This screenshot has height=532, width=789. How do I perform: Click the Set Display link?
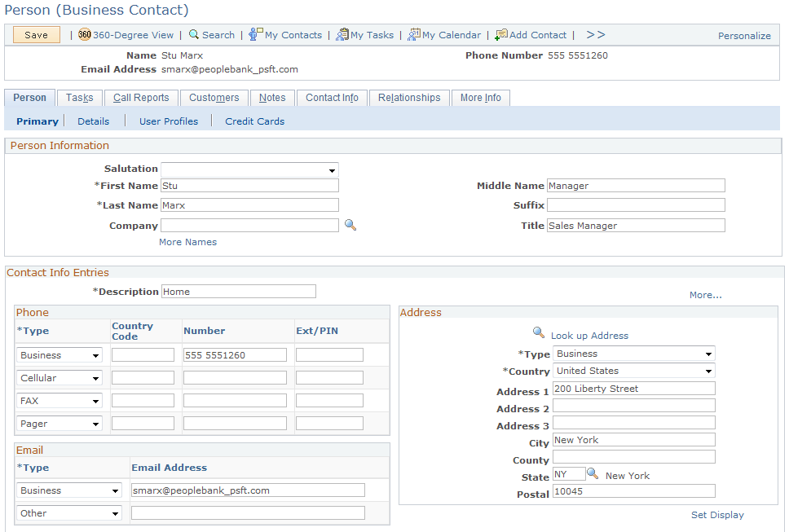tap(717, 515)
